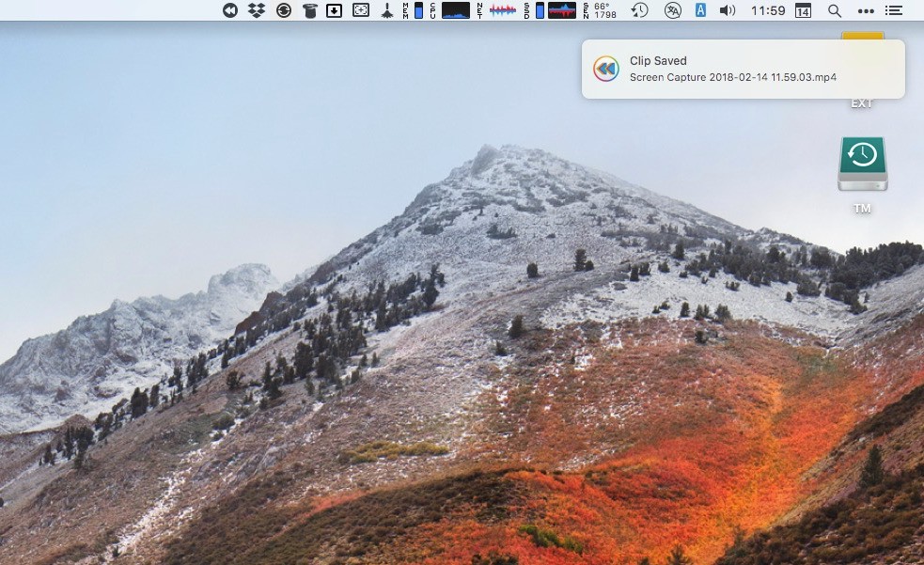The height and width of the screenshot is (565, 924).
Task: Open the screen capture frame menu bar icon
Action: (361, 10)
